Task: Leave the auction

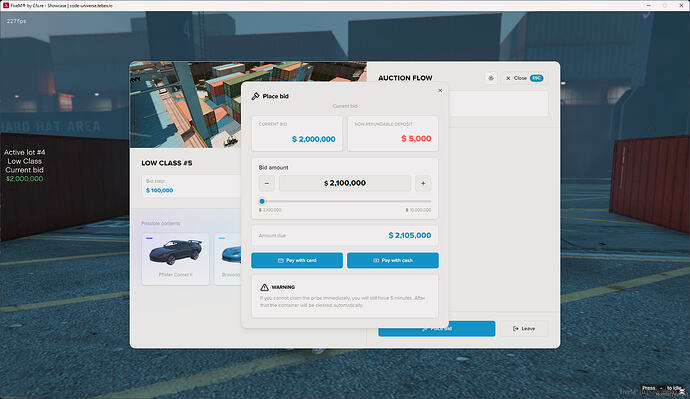Action: (x=524, y=329)
